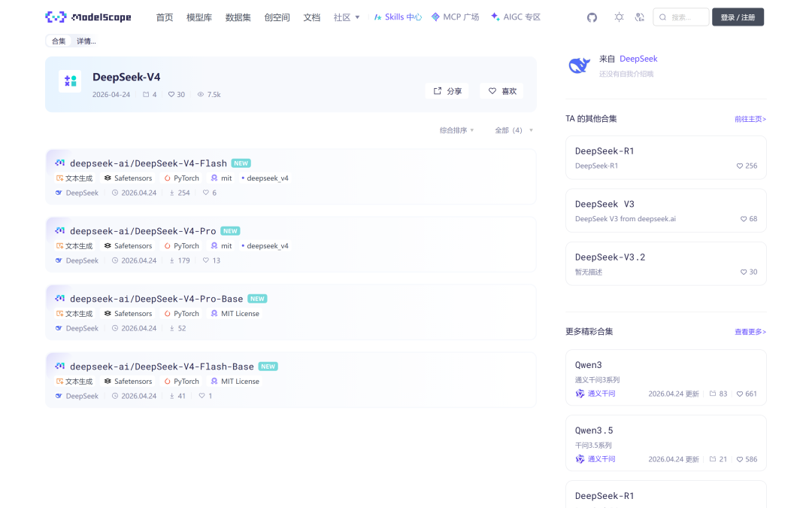Open 数据集 navigation item
The image size is (812, 508).
point(238,17)
